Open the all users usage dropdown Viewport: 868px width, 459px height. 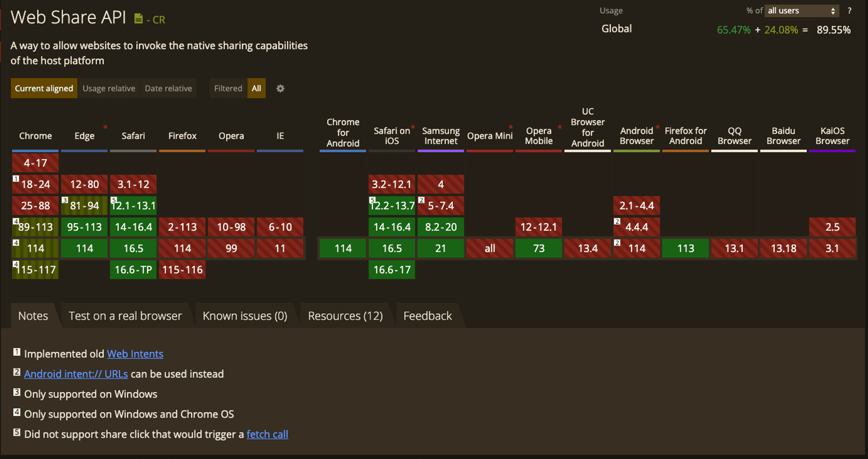point(802,11)
